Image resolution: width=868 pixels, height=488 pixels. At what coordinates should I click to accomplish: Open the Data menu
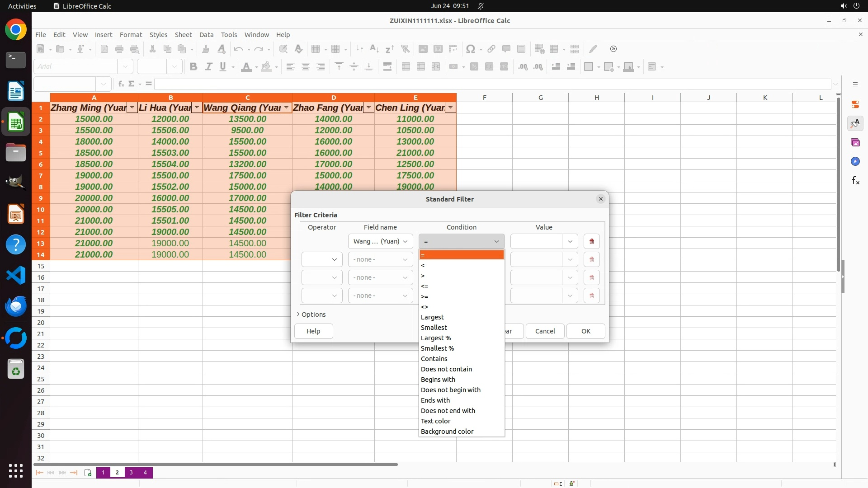206,35
